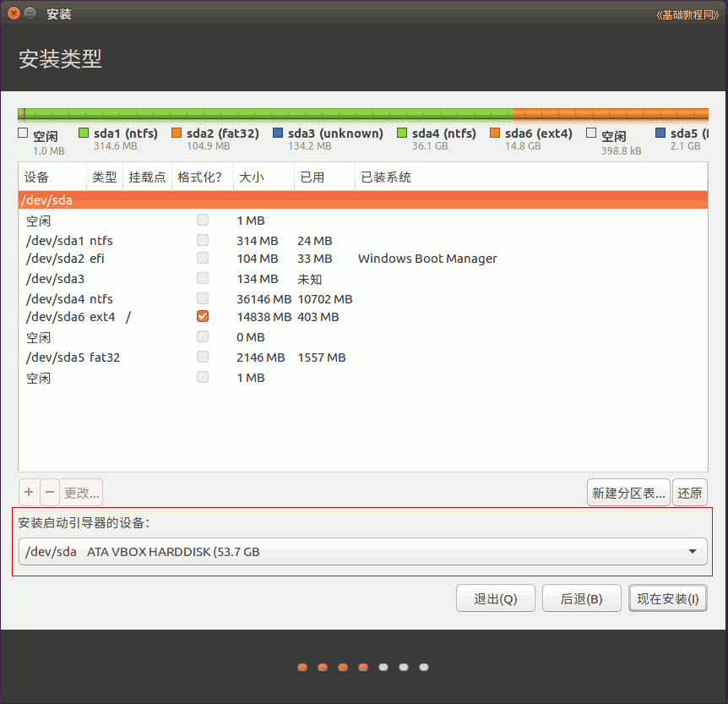Click the green sda4 (ntfs) legend square
The image size is (728, 704).
tap(402, 134)
